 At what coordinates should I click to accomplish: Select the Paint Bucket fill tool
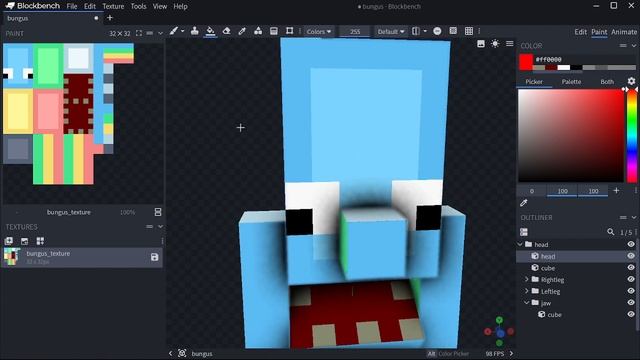point(210,31)
